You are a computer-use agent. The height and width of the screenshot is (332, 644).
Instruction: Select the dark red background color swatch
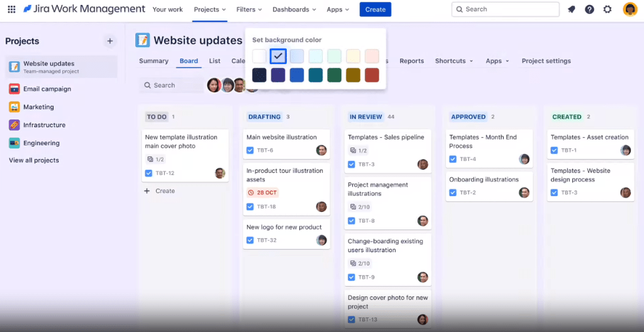(372, 75)
